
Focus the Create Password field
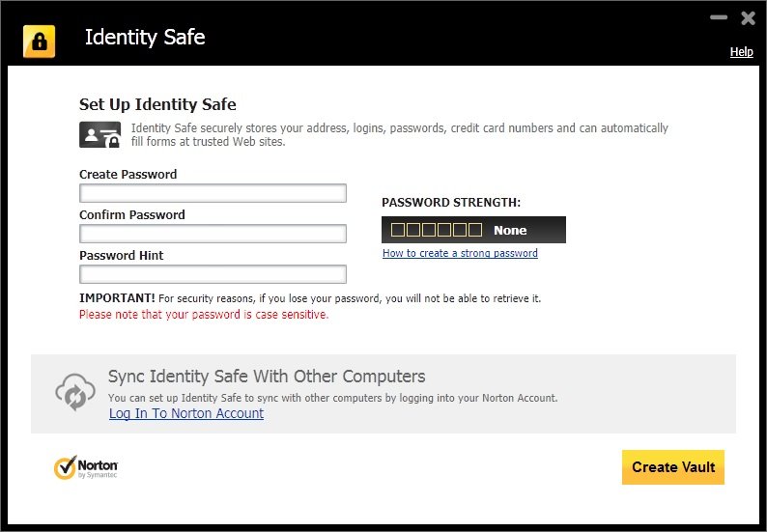[213, 193]
